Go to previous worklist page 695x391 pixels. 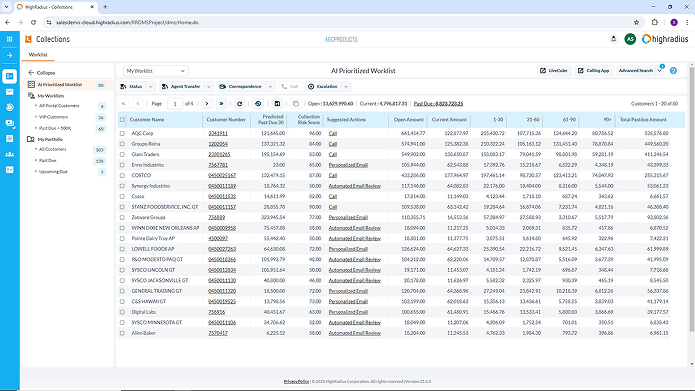click(x=138, y=104)
